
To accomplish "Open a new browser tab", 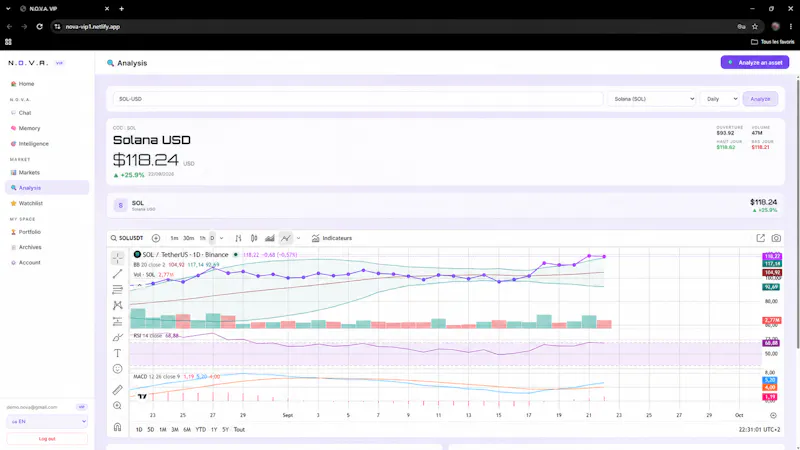I will (x=121, y=9).
